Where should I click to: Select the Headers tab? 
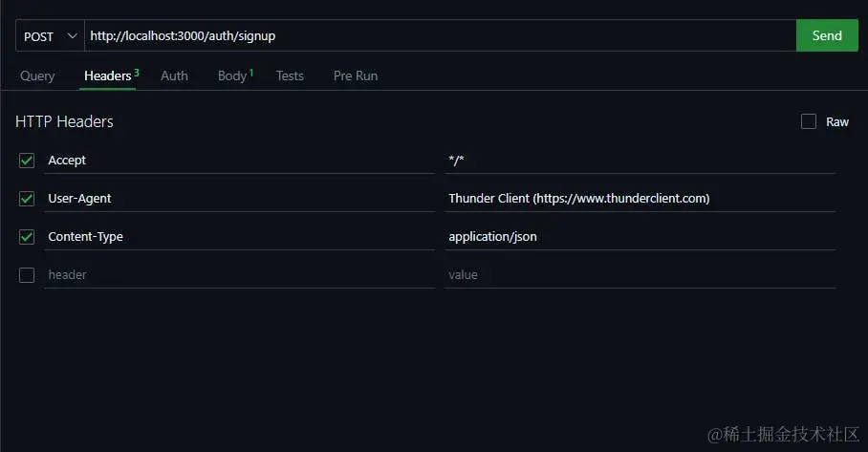tap(108, 75)
